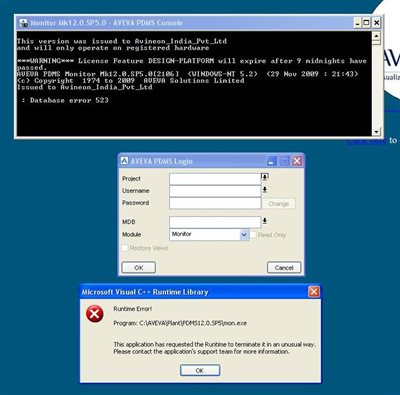Click the 'Runtime Error!' message text
The height and width of the screenshot is (395, 400).
pyautogui.click(x=133, y=309)
